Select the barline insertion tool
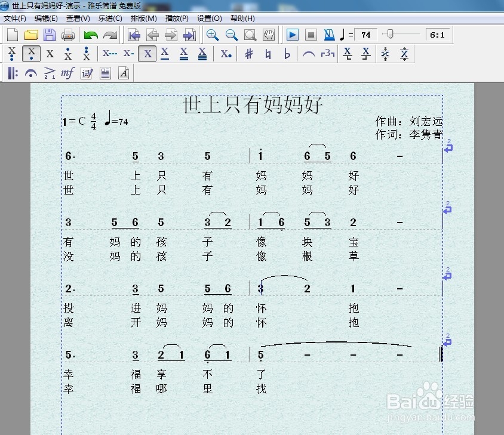Image resolution: width=504 pixels, height=435 pixels. tap(13, 73)
